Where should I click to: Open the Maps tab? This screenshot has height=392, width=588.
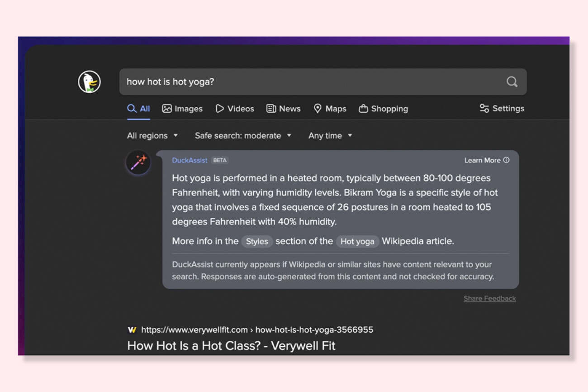click(x=330, y=109)
